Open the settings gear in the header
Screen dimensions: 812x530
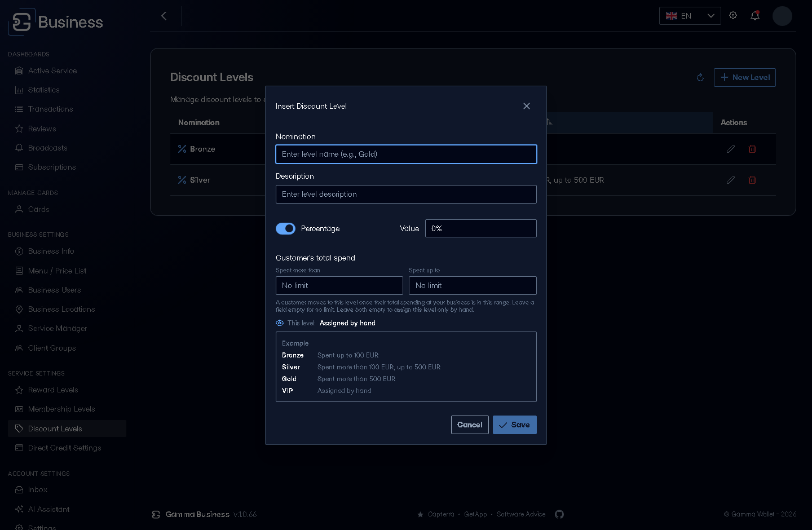(x=733, y=16)
